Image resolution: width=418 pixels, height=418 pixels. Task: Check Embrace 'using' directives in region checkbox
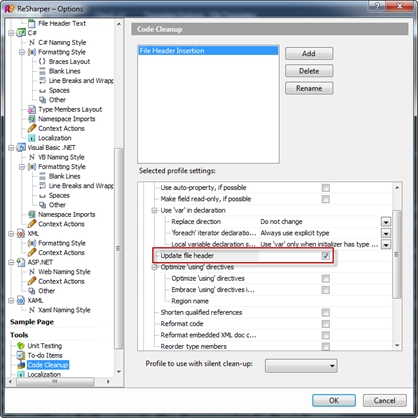tap(326, 290)
